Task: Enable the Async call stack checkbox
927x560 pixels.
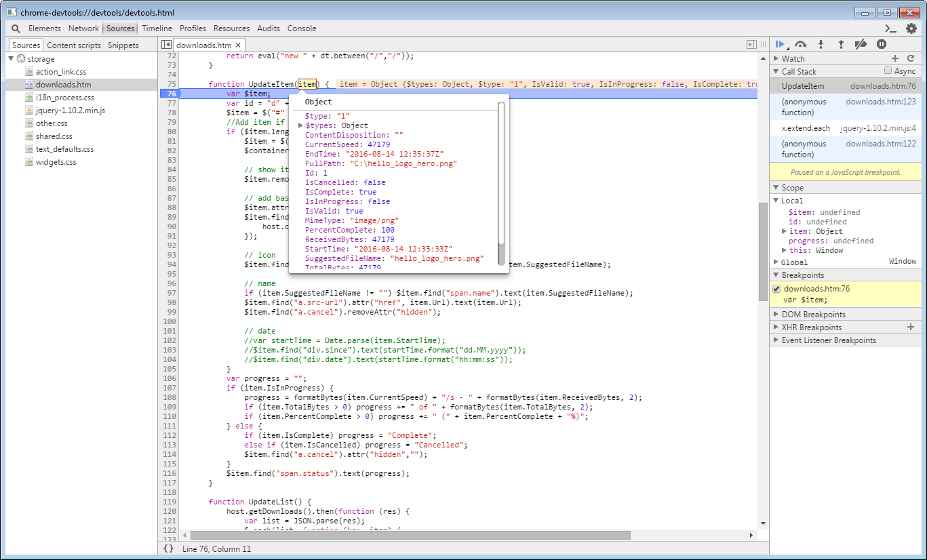Action: [888, 71]
